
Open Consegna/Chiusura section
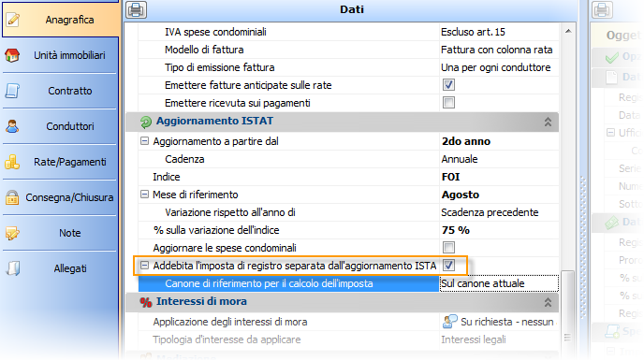[x=60, y=197]
